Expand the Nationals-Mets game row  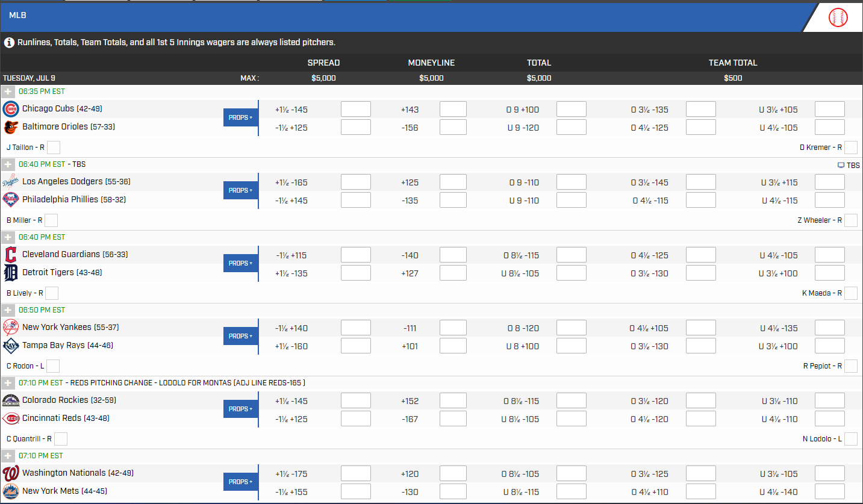[8, 456]
